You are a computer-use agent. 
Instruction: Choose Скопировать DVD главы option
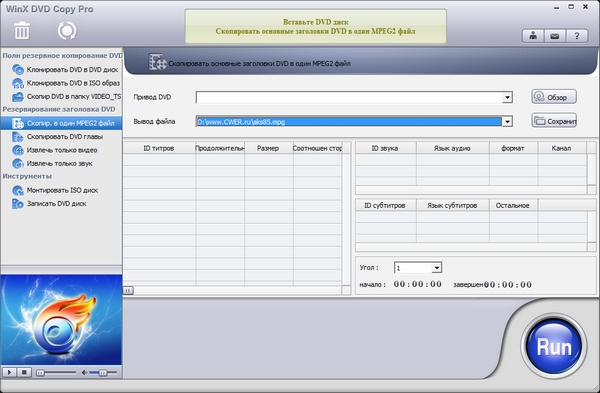[57, 137]
